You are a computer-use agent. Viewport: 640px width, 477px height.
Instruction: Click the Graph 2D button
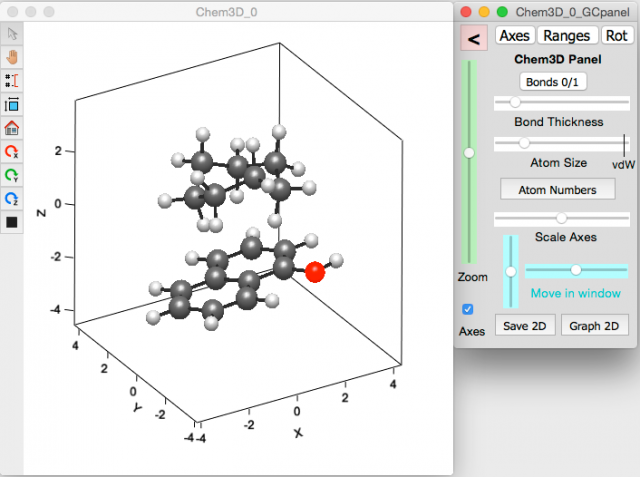[594, 326]
